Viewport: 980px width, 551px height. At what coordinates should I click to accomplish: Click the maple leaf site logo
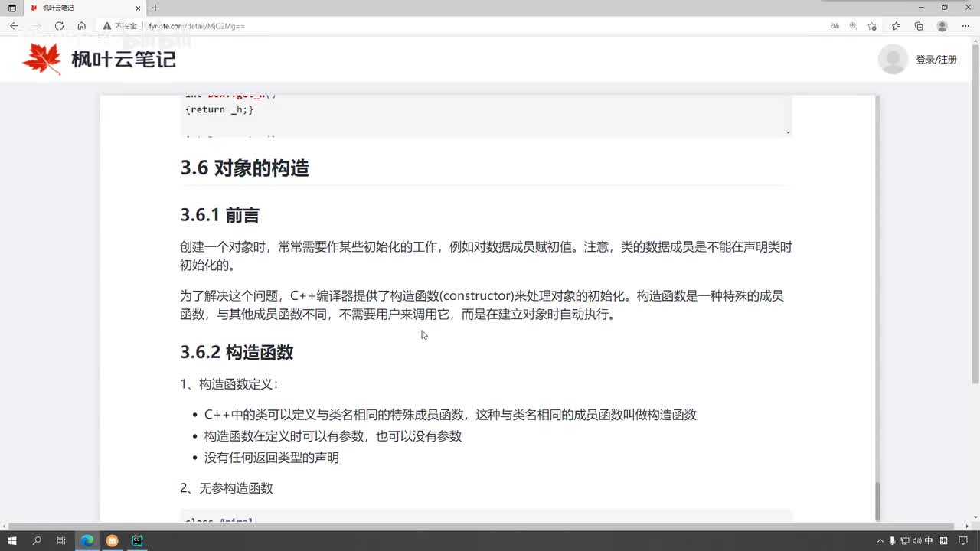point(42,59)
